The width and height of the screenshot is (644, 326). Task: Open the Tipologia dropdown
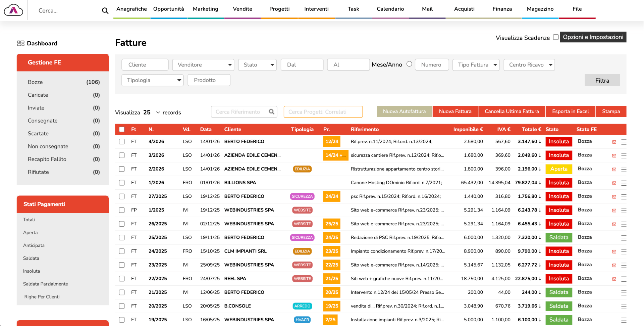152,80
